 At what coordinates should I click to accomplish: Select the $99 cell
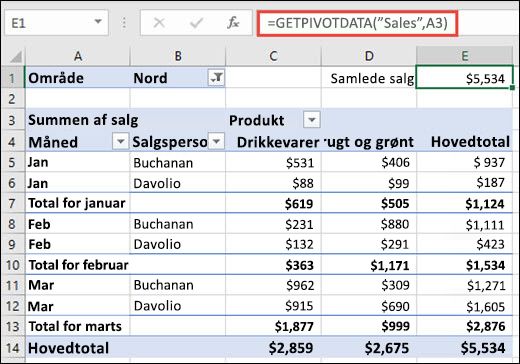369,183
